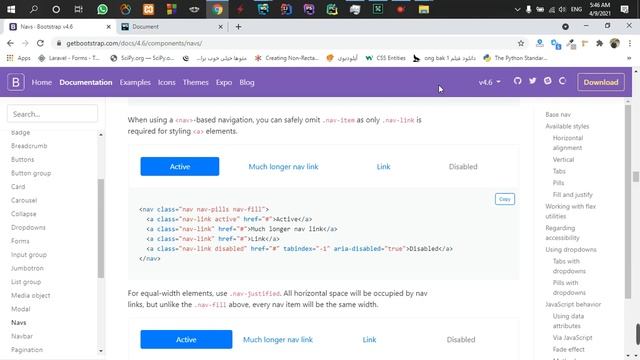This screenshot has width=640, height=360.
Task: Copy the nav-fill code snippet
Action: pyautogui.click(x=505, y=199)
